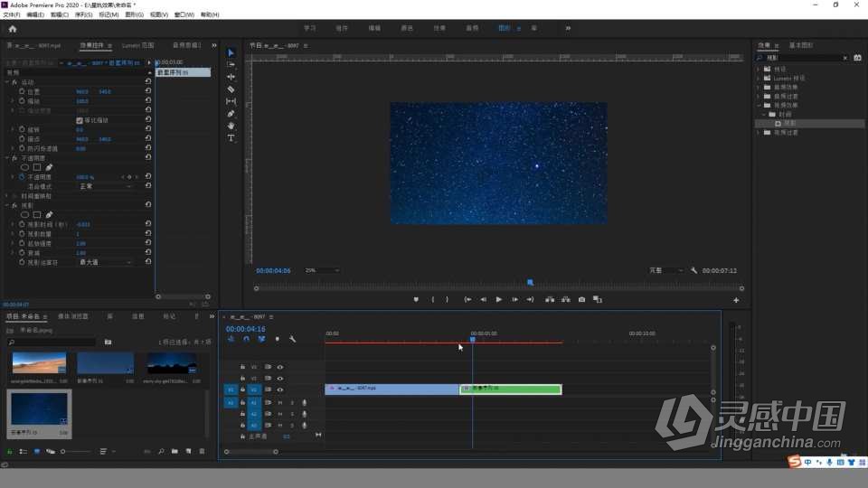The width and height of the screenshot is (868, 488).
Task: Click the Mark Out button
Action: pos(448,299)
